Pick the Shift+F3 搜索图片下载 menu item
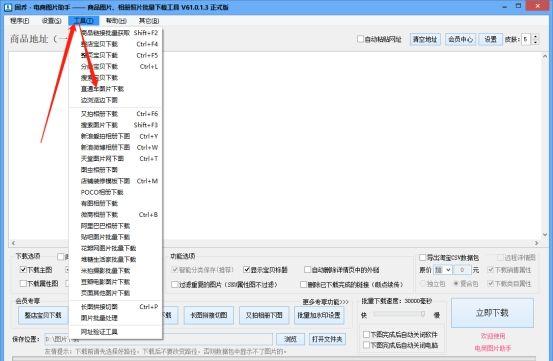The image size is (553, 361). click(x=116, y=125)
